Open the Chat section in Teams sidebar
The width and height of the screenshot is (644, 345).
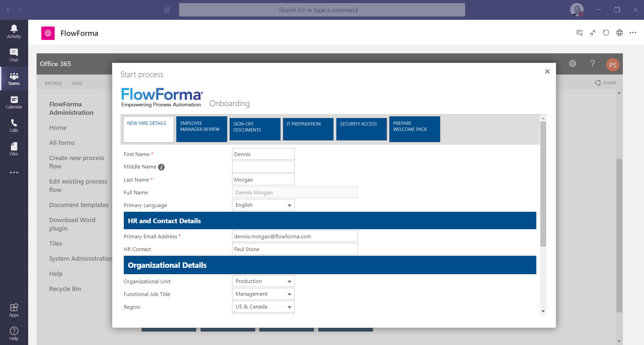pyautogui.click(x=14, y=55)
